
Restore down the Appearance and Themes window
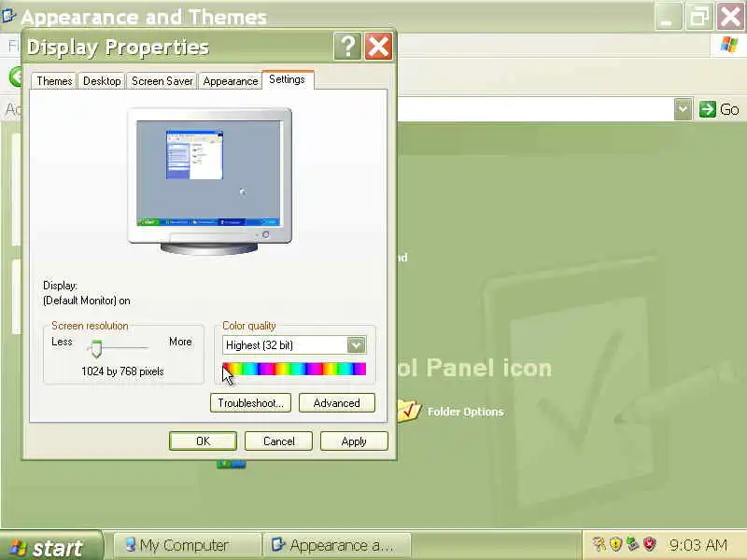(698, 17)
